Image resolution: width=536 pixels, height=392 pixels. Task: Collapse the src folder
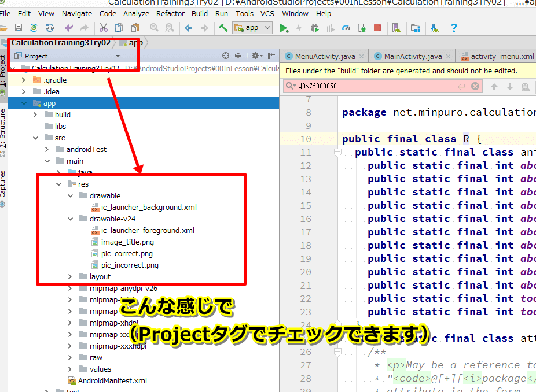35,138
